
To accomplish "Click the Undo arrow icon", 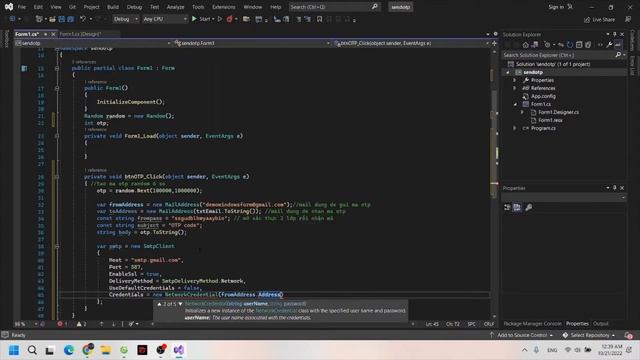I will coord(83,19).
